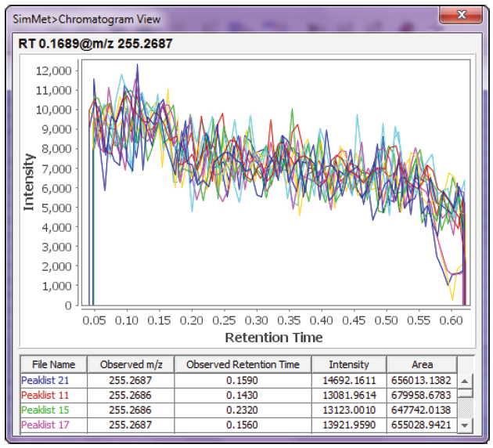493x448 pixels.
Task: Click area value 679958.6783
Action: coord(421,396)
